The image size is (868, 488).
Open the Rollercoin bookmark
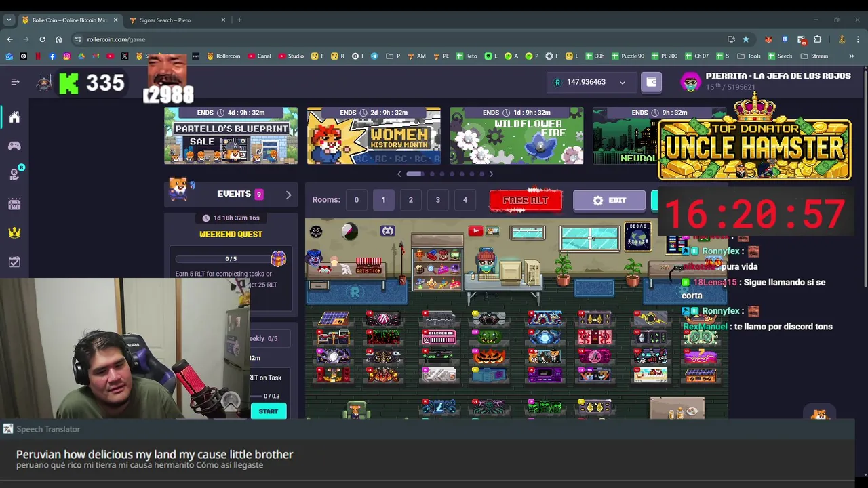click(x=223, y=56)
